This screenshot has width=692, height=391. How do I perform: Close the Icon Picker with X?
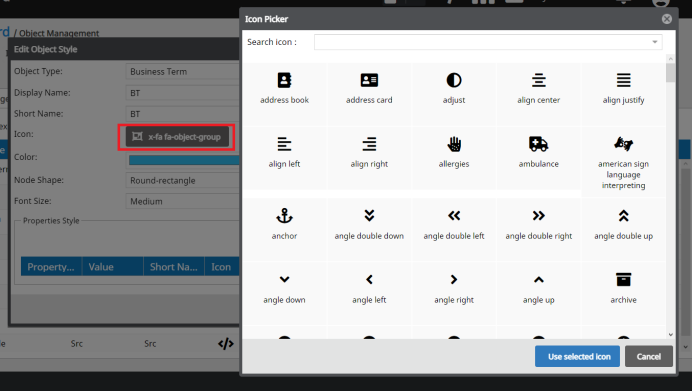point(667,19)
